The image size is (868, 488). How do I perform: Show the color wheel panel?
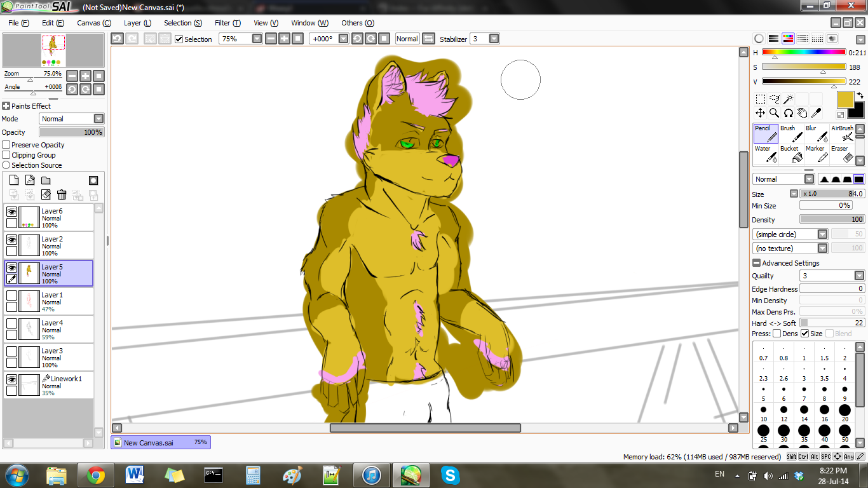point(759,39)
